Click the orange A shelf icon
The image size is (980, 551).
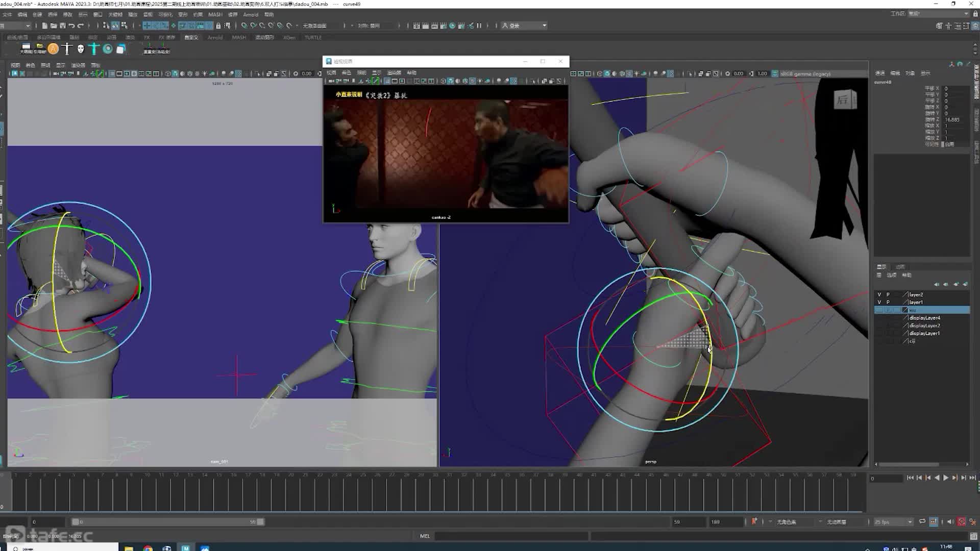53,49
